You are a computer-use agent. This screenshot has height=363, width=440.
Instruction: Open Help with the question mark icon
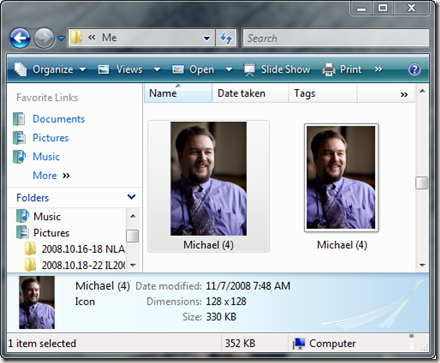point(414,70)
